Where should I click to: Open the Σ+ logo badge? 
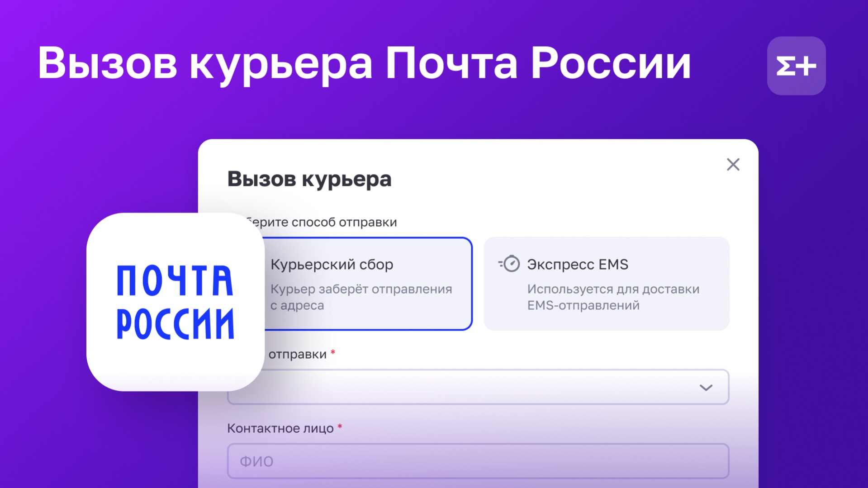[796, 66]
